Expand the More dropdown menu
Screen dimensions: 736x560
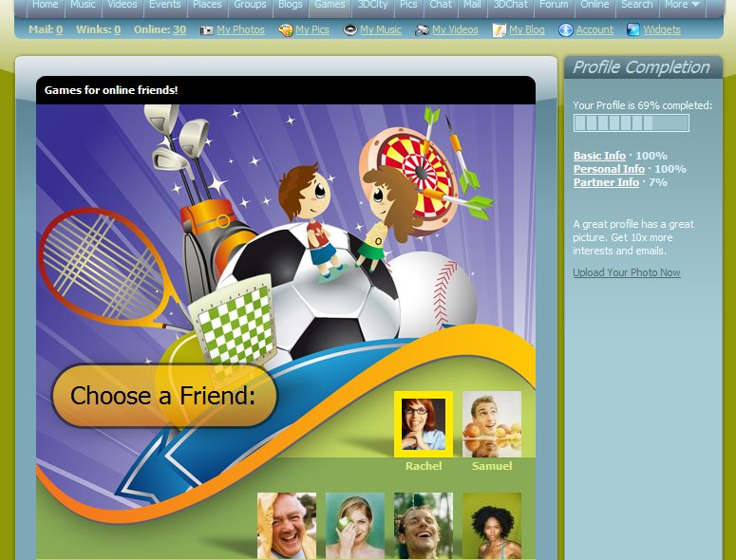pos(682,5)
